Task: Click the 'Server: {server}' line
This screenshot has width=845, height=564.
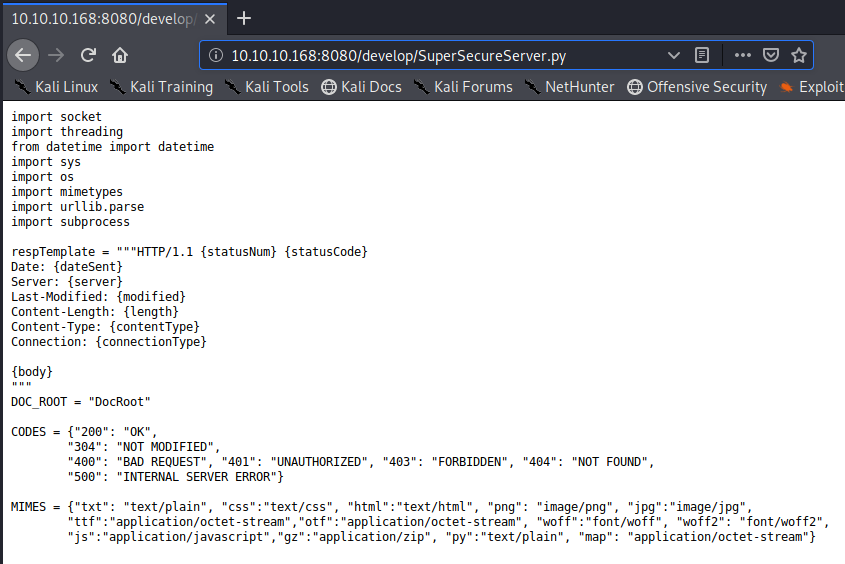Action: coord(67,282)
